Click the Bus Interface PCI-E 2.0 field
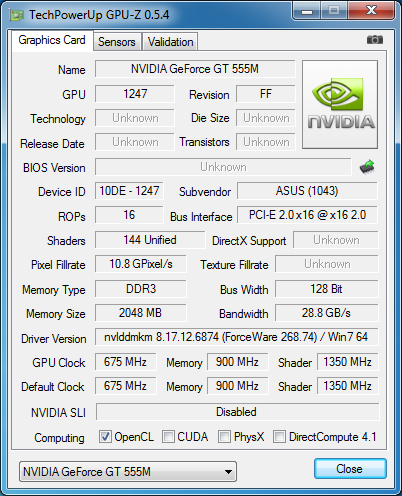Viewport: 402px width, 496px height. click(307, 215)
